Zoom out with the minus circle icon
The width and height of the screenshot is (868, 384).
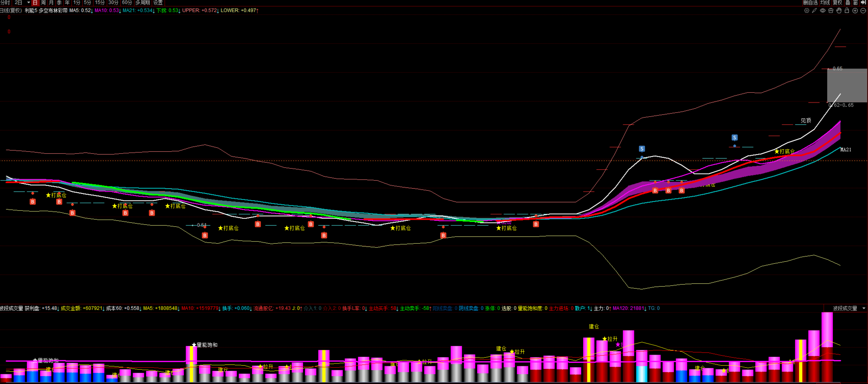coord(863,11)
